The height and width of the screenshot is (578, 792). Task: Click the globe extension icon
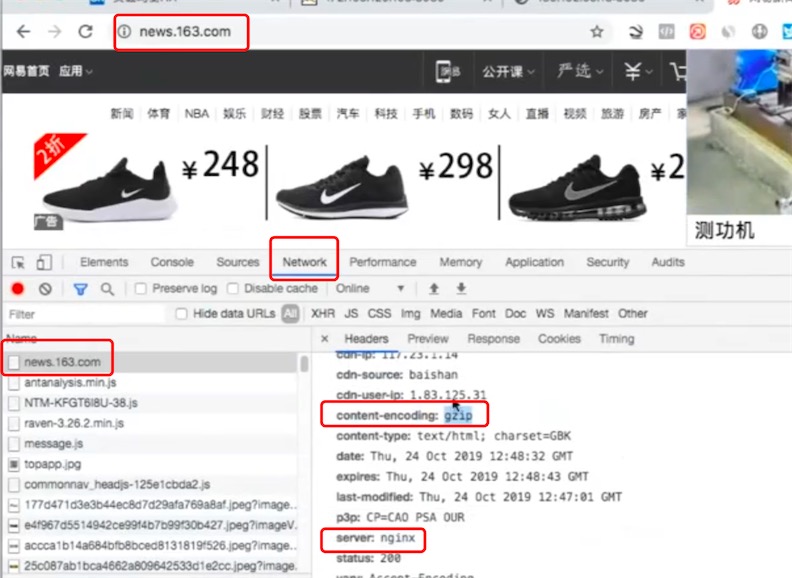tap(759, 32)
